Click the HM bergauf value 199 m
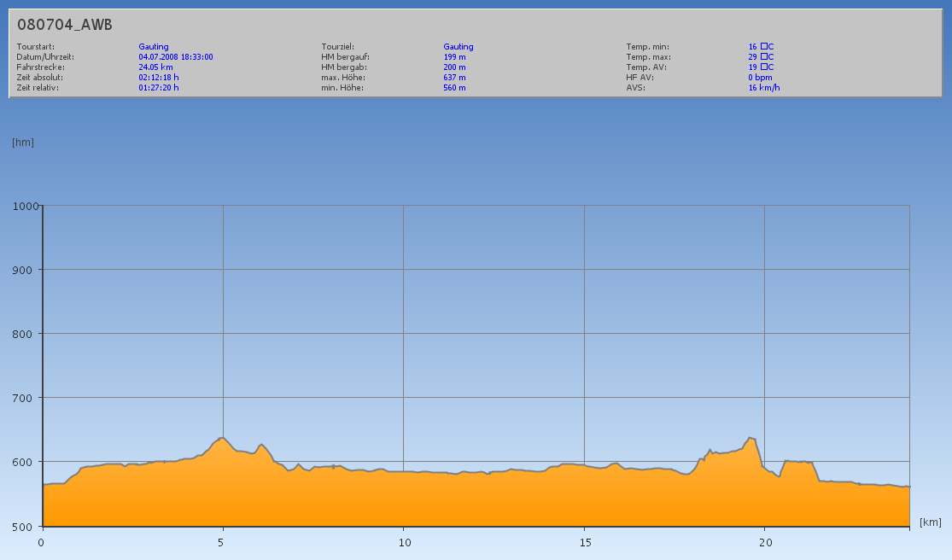The width and height of the screenshot is (952, 560). coord(455,57)
